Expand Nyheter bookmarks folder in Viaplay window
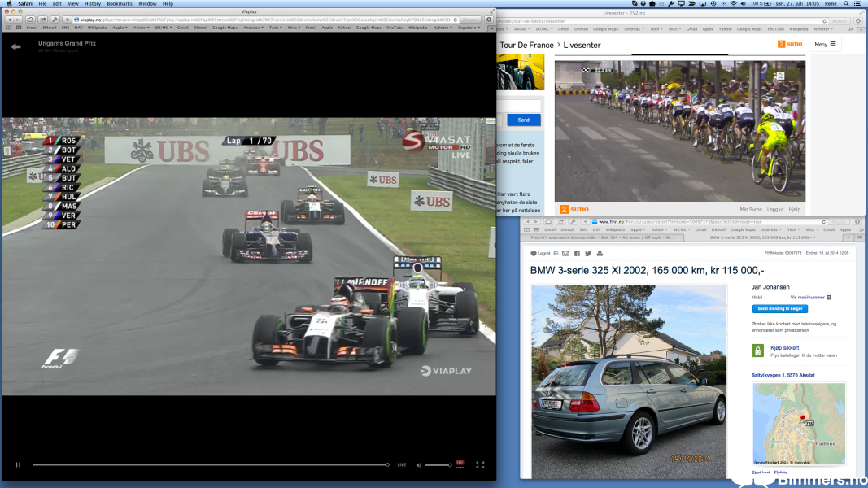The height and width of the screenshot is (488, 868). point(443,27)
